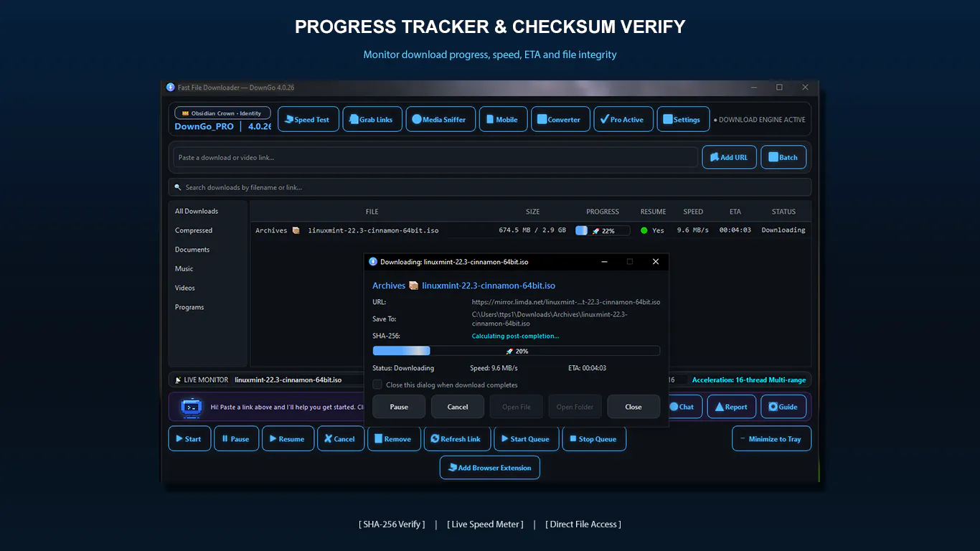Click Start Queue button
The image size is (980, 551).
point(526,439)
